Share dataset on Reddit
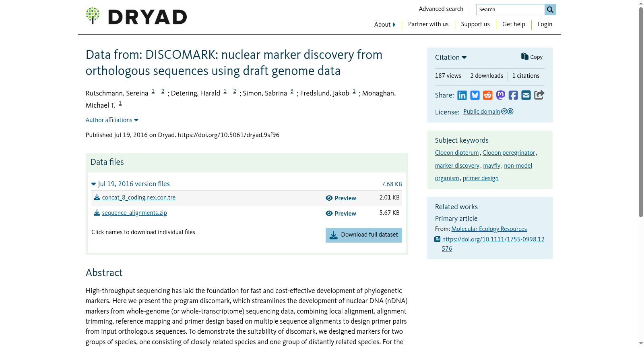The width and height of the screenshot is (644, 347). (488, 95)
